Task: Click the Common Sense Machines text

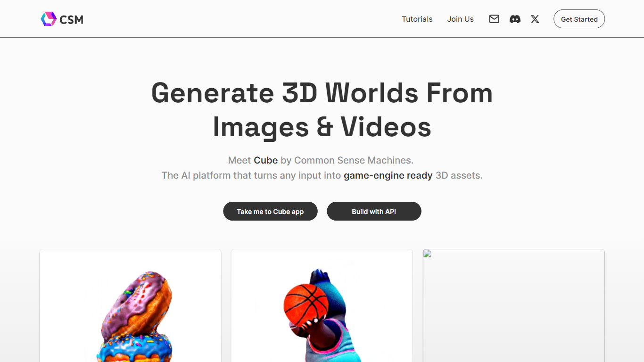Action: tap(354, 160)
